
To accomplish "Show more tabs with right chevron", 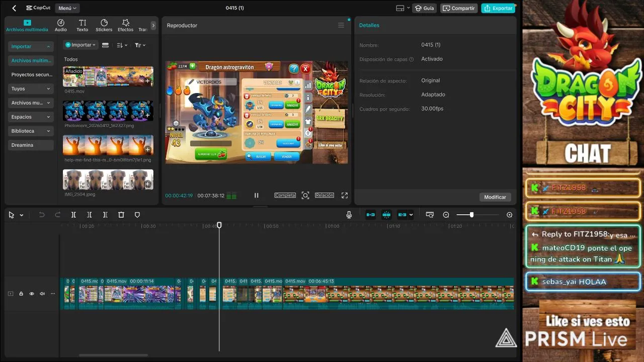I will point(153,25).
